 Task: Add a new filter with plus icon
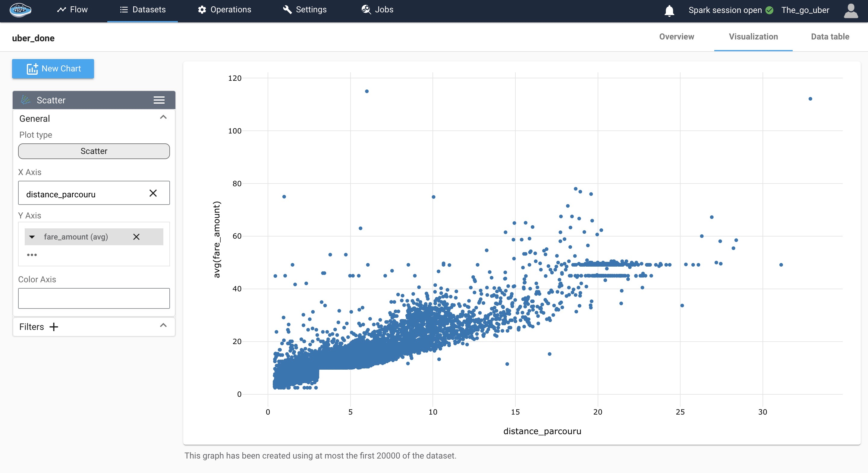54,327
